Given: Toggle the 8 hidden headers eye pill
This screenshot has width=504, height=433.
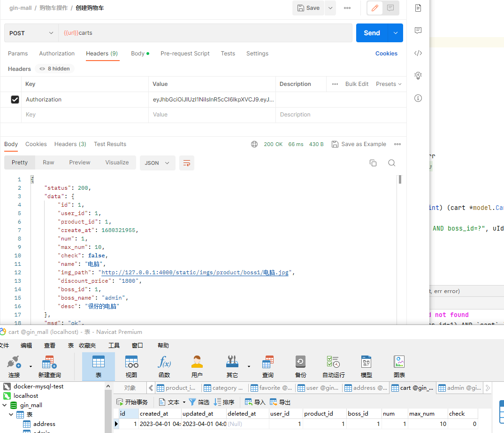Looking at the screenshot, I should coord(54,69).
